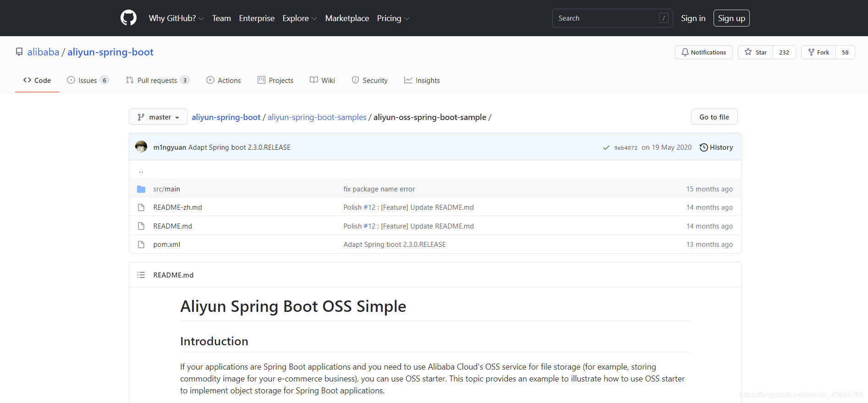Open the Pull requests tab

click(157, 81)
